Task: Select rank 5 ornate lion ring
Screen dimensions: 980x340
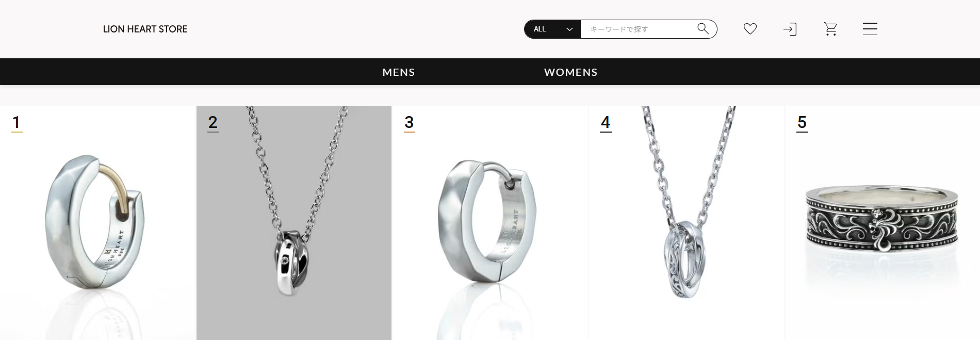Action: 882,219
